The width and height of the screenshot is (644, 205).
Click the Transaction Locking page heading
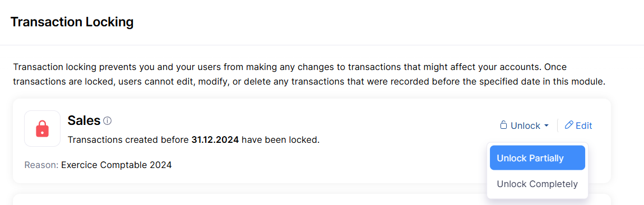(72, 22)
